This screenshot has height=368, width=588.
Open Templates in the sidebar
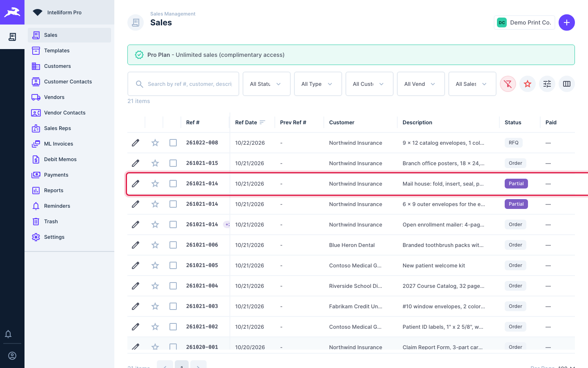point(69,51)
